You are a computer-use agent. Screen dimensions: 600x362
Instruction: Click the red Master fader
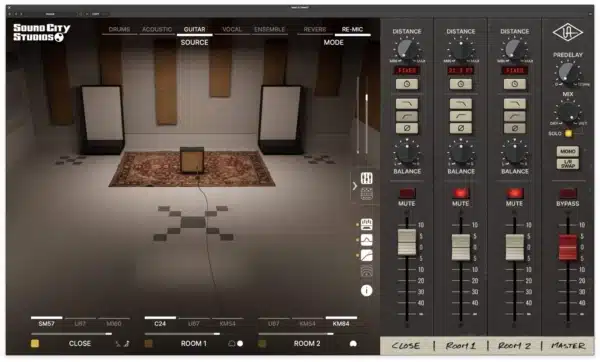[568, 248]
